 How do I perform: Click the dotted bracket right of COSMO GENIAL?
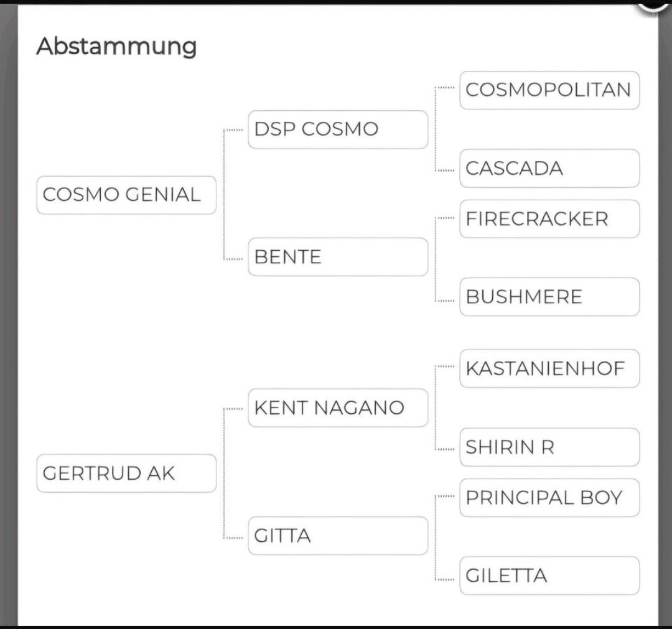[x=225, y=195]
